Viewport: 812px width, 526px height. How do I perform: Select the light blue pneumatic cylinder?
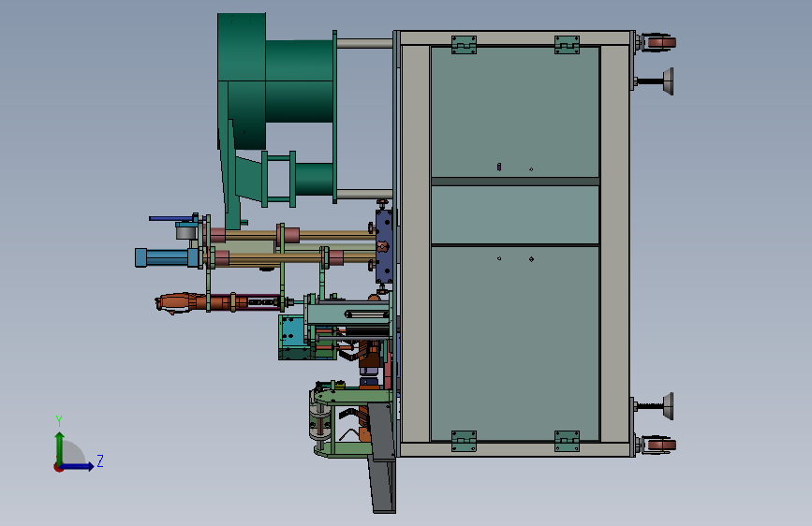(x=167, y=257)
